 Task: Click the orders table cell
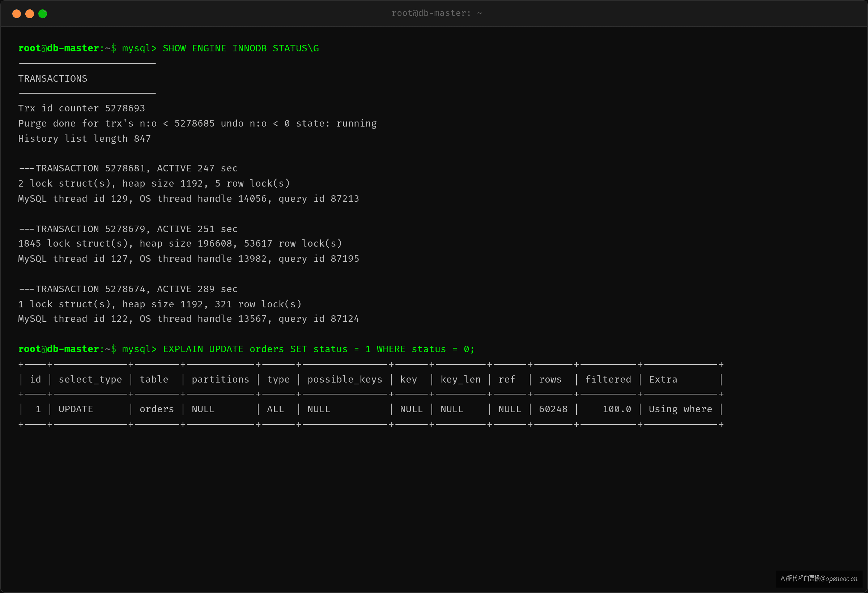coord(157,409)
